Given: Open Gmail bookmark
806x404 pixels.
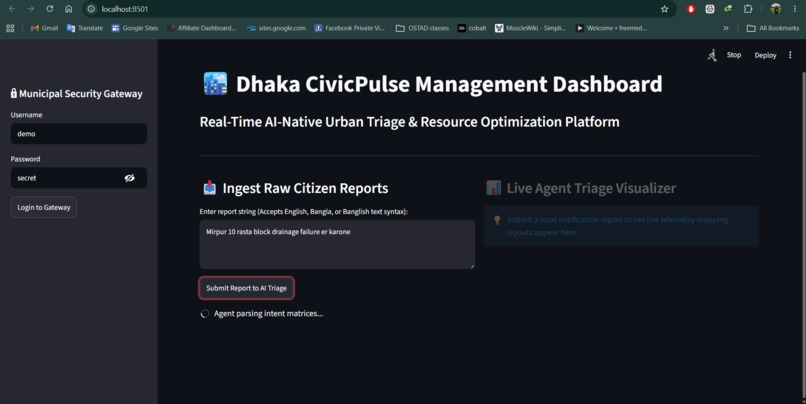Looking at the screenshot, I should (x=44, y=28).
